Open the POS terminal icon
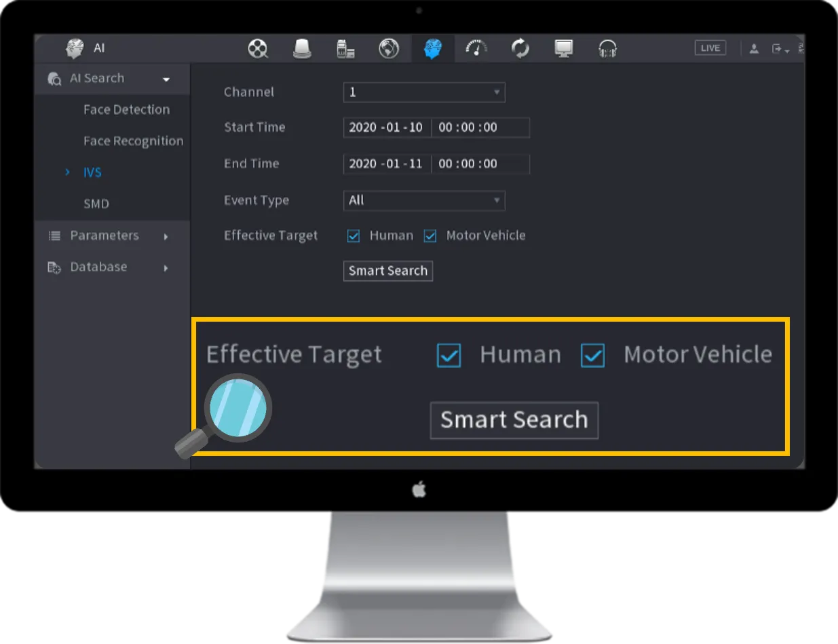 point(345,49)
